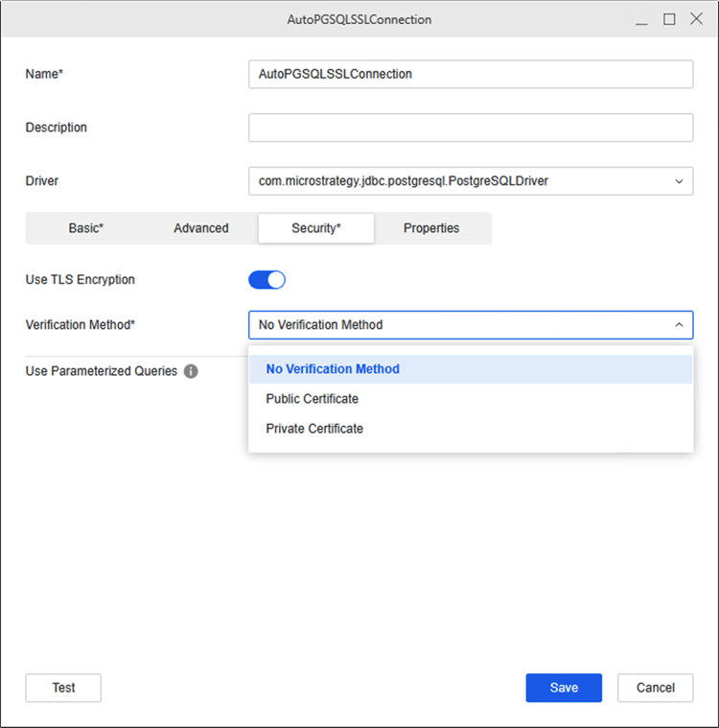The image size is (719, 728).
Task: Minimize the AutoPGSQLSSLConnection window
Action: coord(641,19)
